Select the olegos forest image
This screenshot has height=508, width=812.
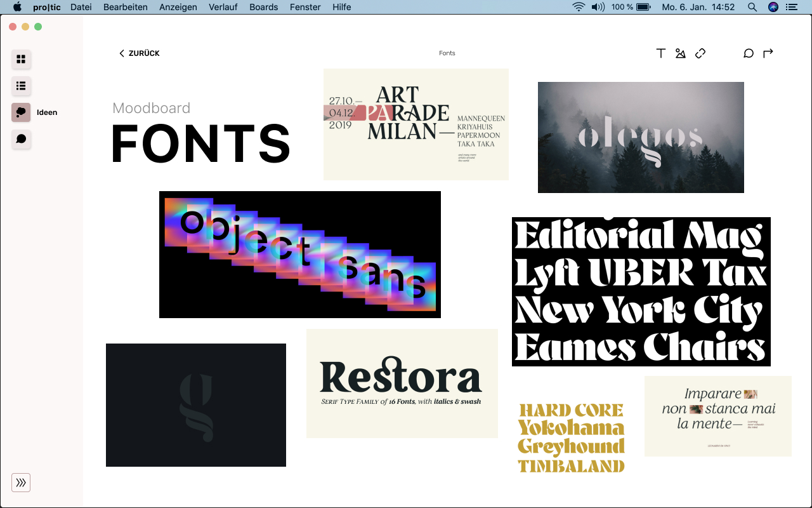641,137
